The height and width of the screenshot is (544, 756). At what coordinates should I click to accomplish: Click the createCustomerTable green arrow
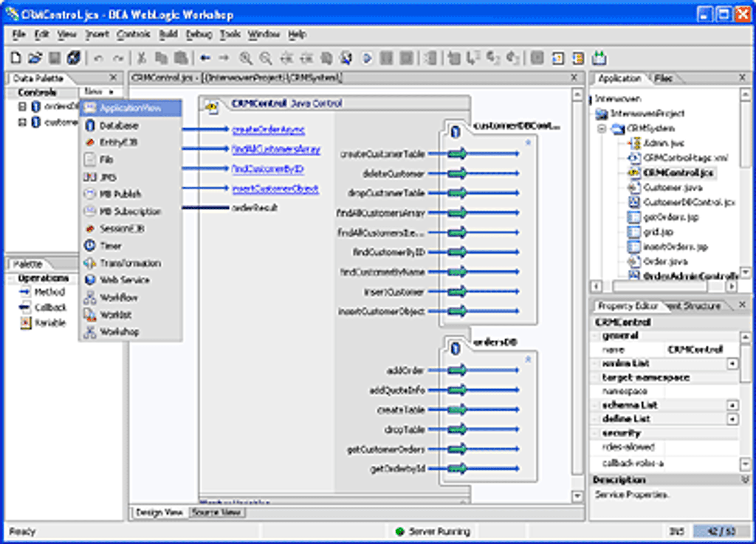[457, 154]
